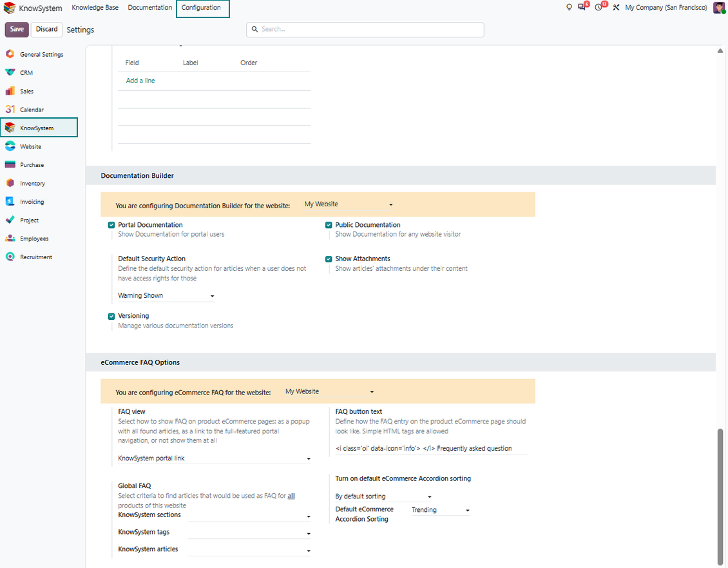
Task: Open FAQ view dropdown
Action: click(215, 458)
